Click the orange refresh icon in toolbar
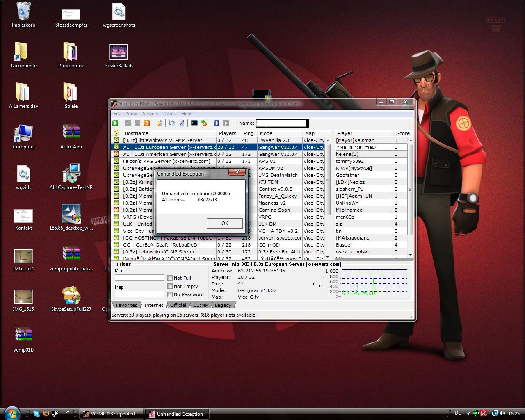This screenshot has height=420, width=525. (x=146, y=123)
